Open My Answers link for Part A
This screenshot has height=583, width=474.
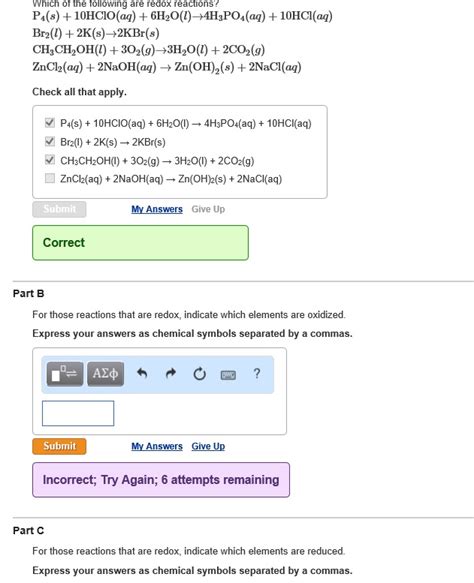[x=157, y=209]
